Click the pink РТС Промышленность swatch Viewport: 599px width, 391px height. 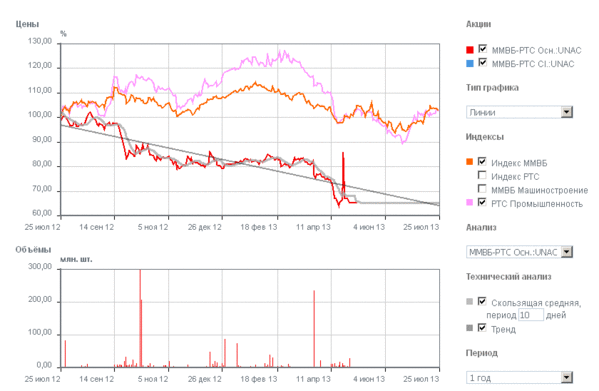(470, 202)
